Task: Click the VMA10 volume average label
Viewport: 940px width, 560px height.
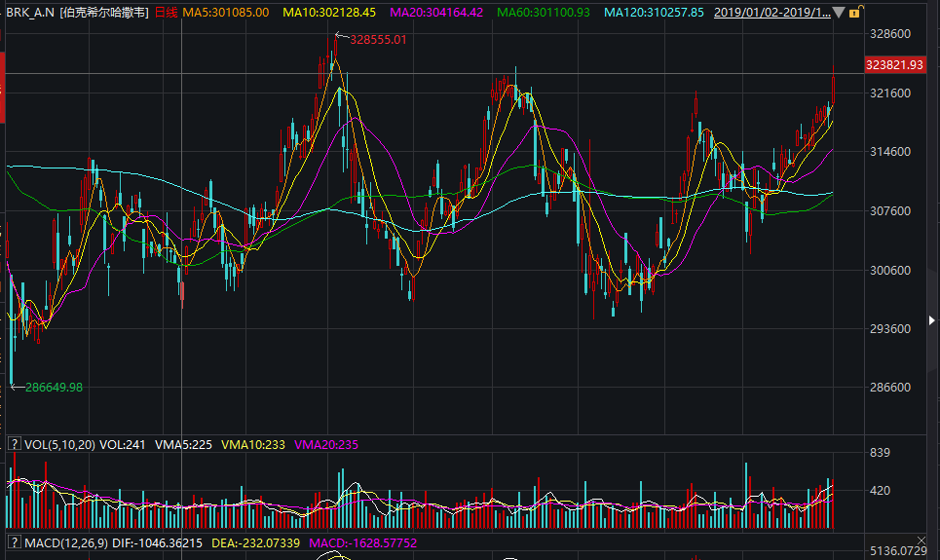Action: click(253, 444)
